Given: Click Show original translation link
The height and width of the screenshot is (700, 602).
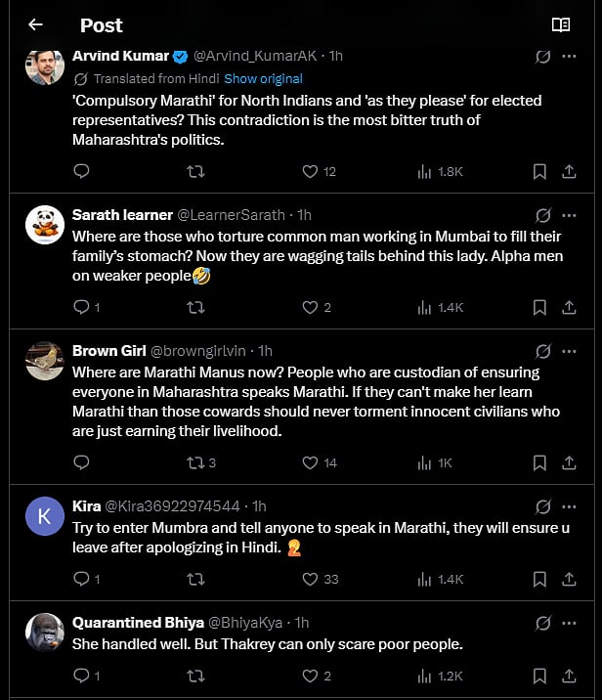Looking at the screenshot, I should pos(263,78).
